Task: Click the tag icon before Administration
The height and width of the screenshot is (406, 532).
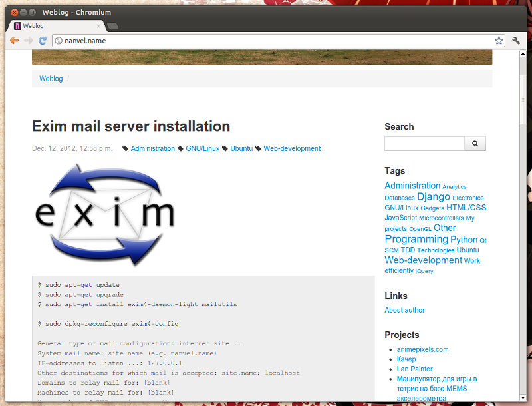Action: [125, 148]
